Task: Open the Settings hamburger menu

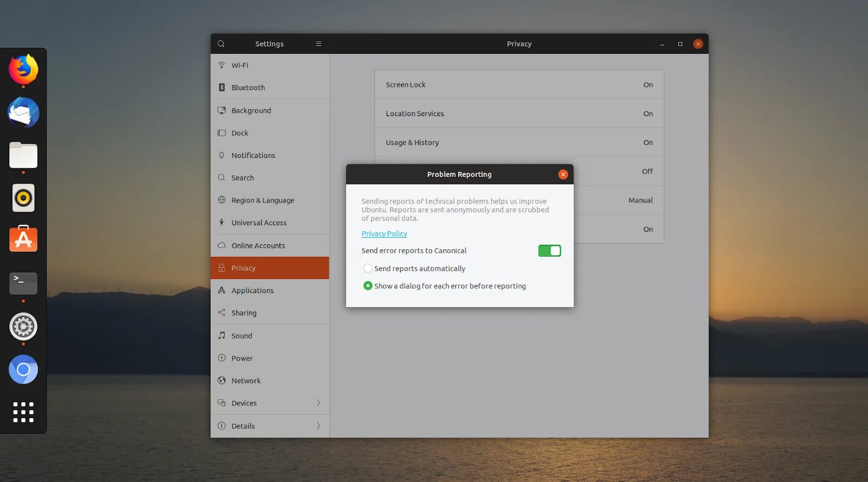Action: coord(318,44)
